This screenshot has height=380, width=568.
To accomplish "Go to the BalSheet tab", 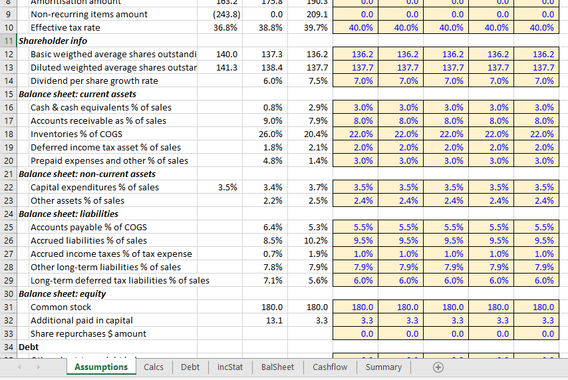I will pyautogui.click(x=277, y=367).
